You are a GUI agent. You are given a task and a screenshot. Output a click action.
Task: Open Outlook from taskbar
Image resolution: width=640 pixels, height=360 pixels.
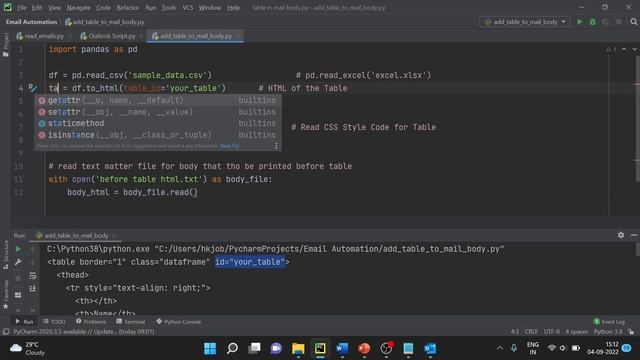(430, 348)
